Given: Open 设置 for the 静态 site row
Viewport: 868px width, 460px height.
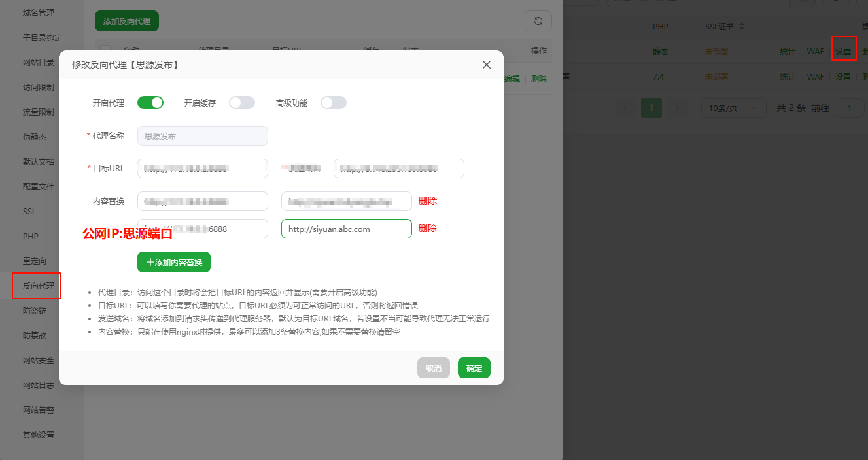Looking at the screenshot, I should pyautogui.click(x=843, y=51).
